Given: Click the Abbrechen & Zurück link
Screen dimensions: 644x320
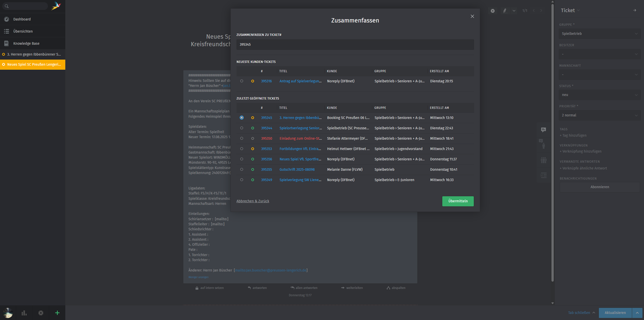Looking at the screenshot, I should (253, 201).
